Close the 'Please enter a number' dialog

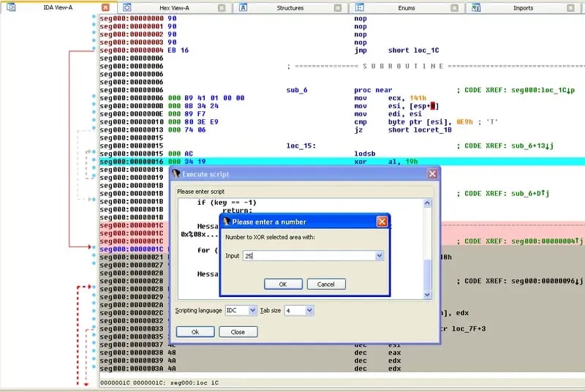(382, 222)
